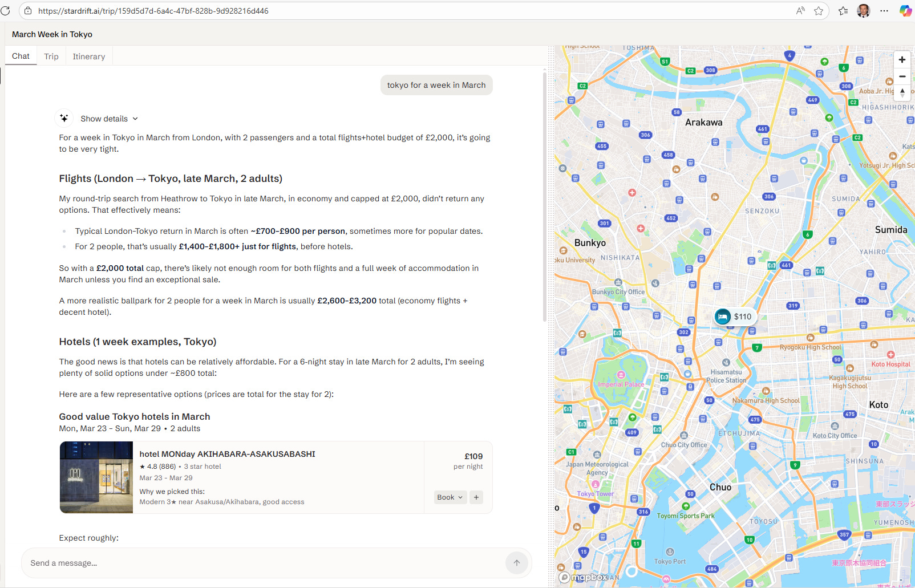
Task: Click the hotel MONday thumbnail photo
Action: point(96,477)
